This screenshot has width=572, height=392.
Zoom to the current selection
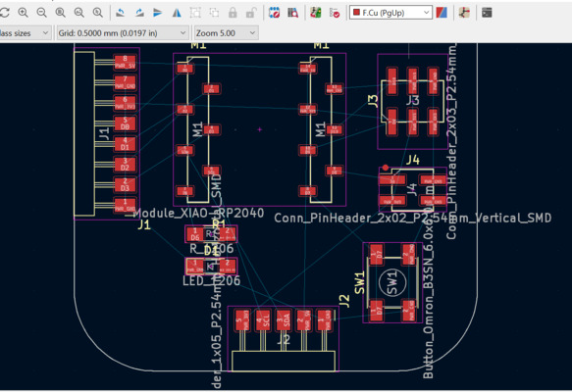97,13
